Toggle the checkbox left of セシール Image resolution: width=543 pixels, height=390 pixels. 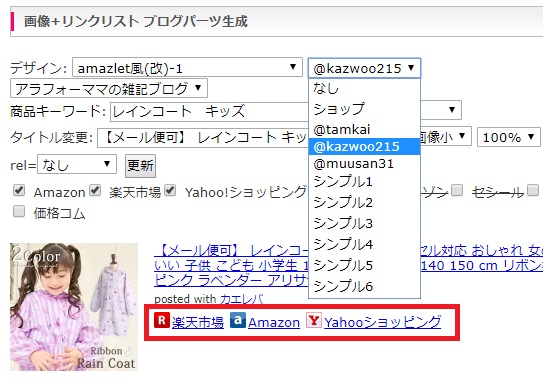(x=457, y=190)
